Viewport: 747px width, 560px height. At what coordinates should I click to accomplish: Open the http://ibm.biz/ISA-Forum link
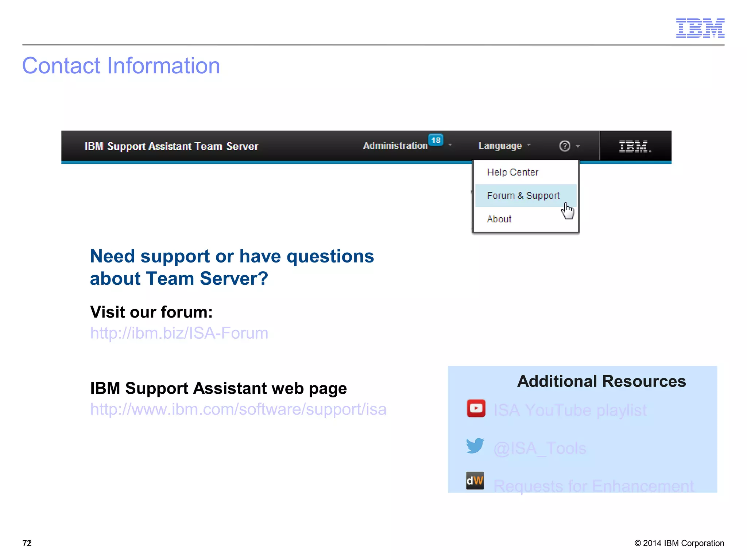(179, 333)
